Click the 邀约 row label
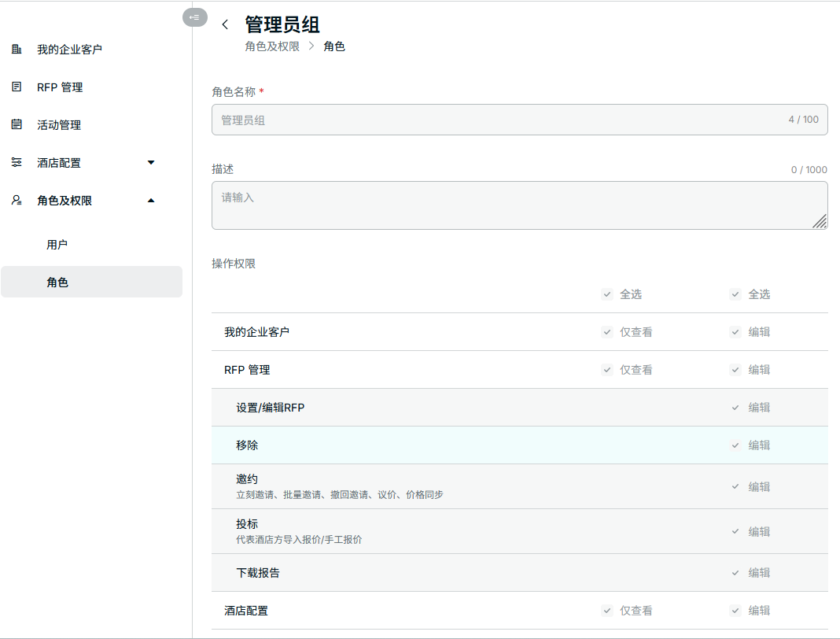 click(x=247, y=478)
